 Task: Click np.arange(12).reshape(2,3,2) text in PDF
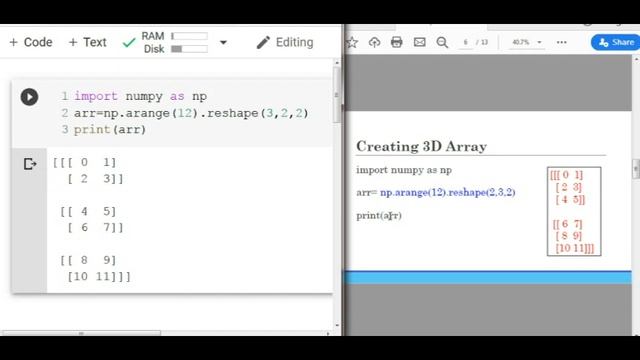click(x=447, y=192)
